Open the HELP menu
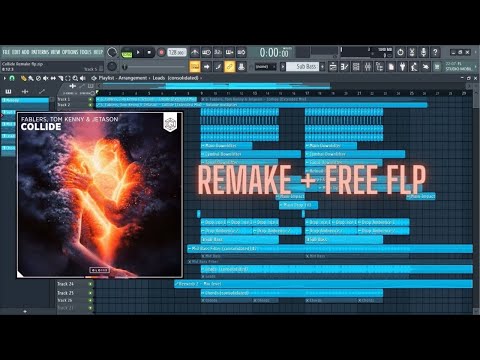This screenshot has height=360, width=480. pos(98,52)
